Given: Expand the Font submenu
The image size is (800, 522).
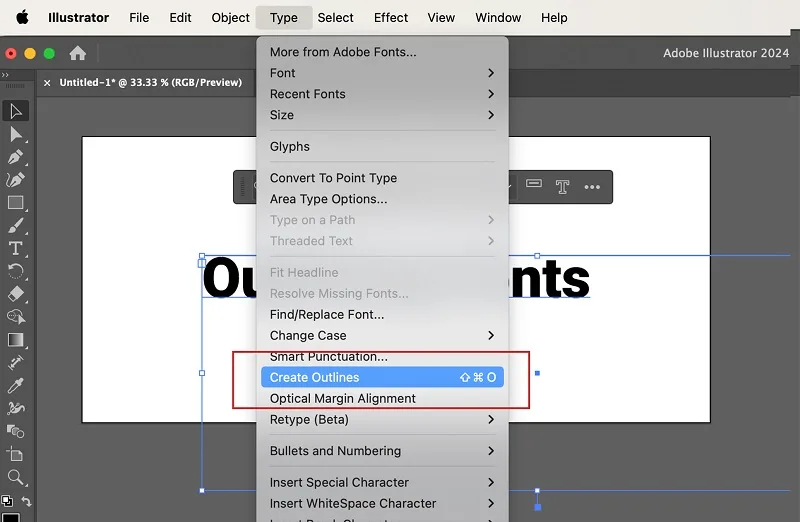Looking at the screenshot, I should [382, 73].
